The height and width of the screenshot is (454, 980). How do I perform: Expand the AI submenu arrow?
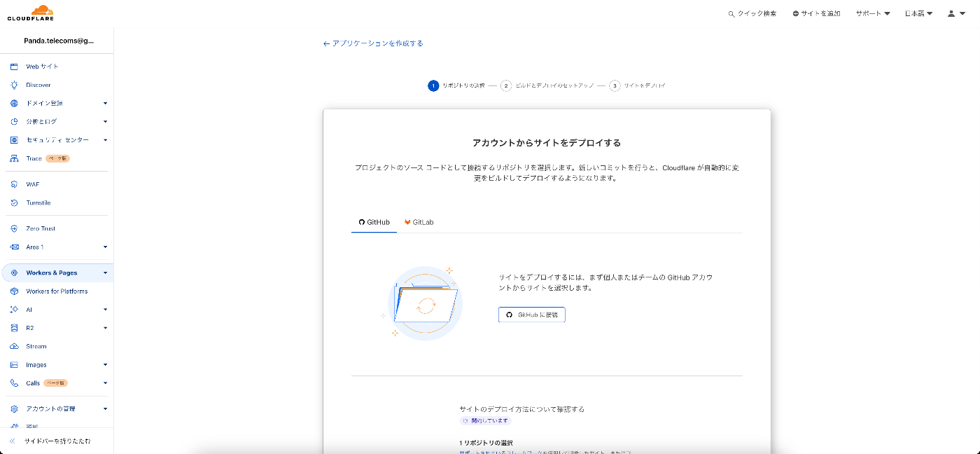tap(105, 310)
